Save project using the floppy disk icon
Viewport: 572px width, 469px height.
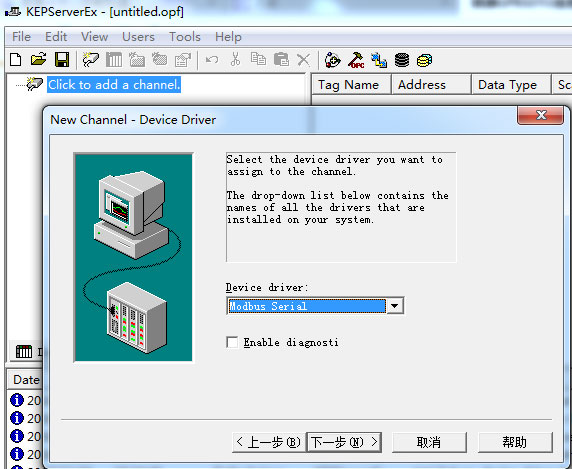(x=62, y=59)
